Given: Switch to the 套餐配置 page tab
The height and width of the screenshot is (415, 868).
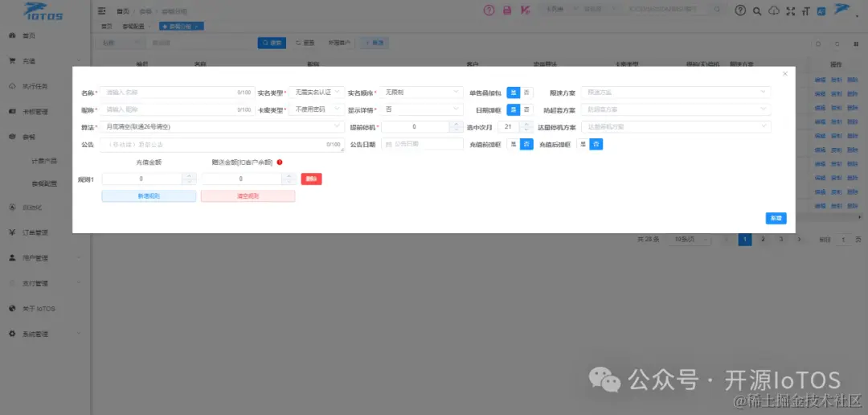Looking at the screenshot, I should (x=135, y=26).
